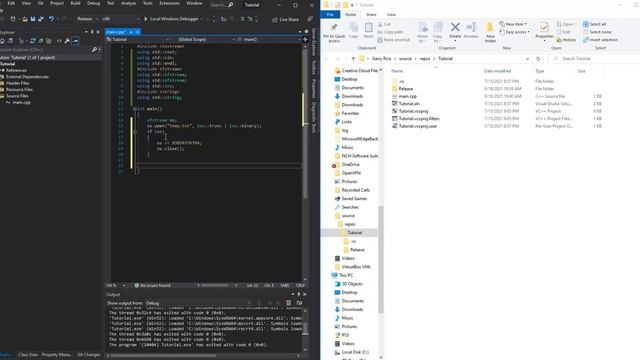The height and width of the screenshot is (360, 640).
Task: Select Source Files in Solution Explorer
Action: click(x=17, y=96)
